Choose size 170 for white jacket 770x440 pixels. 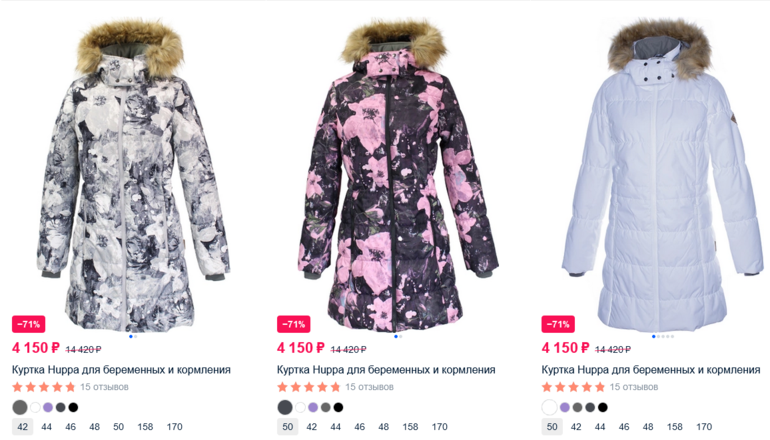pyautogui.click(x=704, y=427)
